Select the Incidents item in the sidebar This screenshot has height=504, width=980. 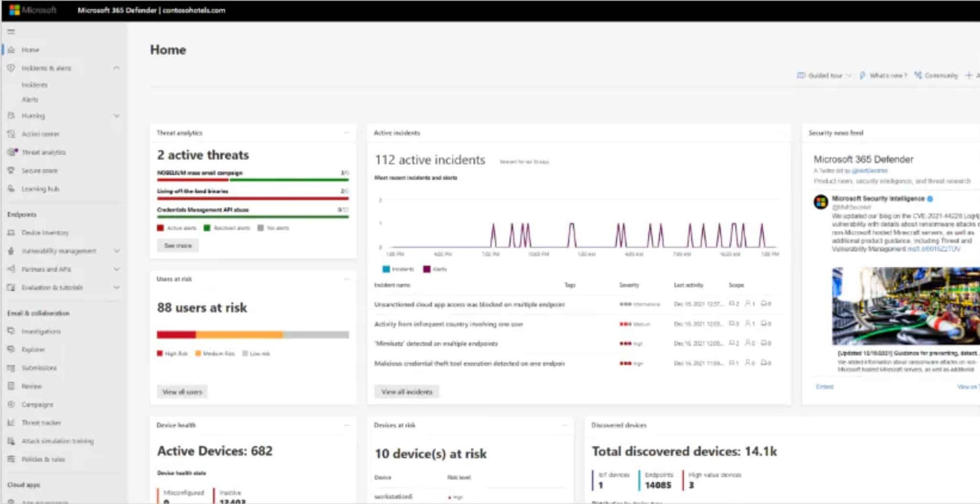point(35,84)
